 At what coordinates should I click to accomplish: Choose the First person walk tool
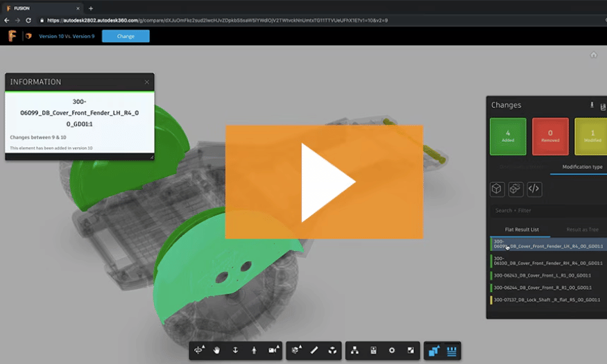tap(254, 350)
